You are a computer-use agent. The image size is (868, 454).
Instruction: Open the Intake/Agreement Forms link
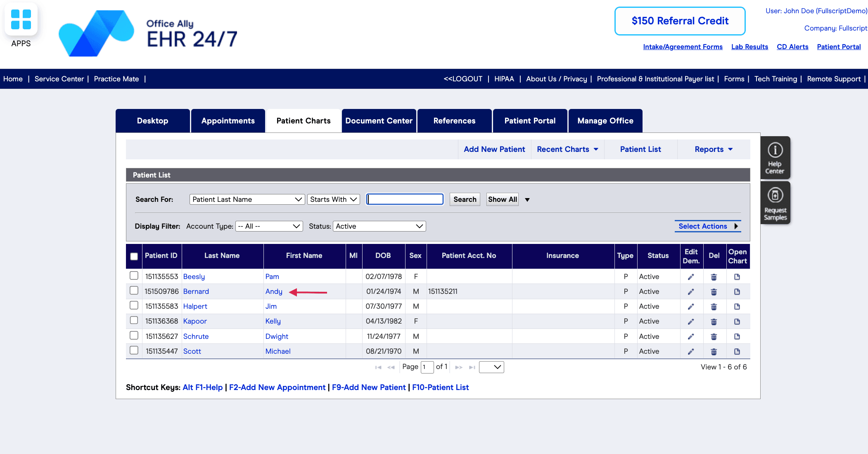[683, 47]
